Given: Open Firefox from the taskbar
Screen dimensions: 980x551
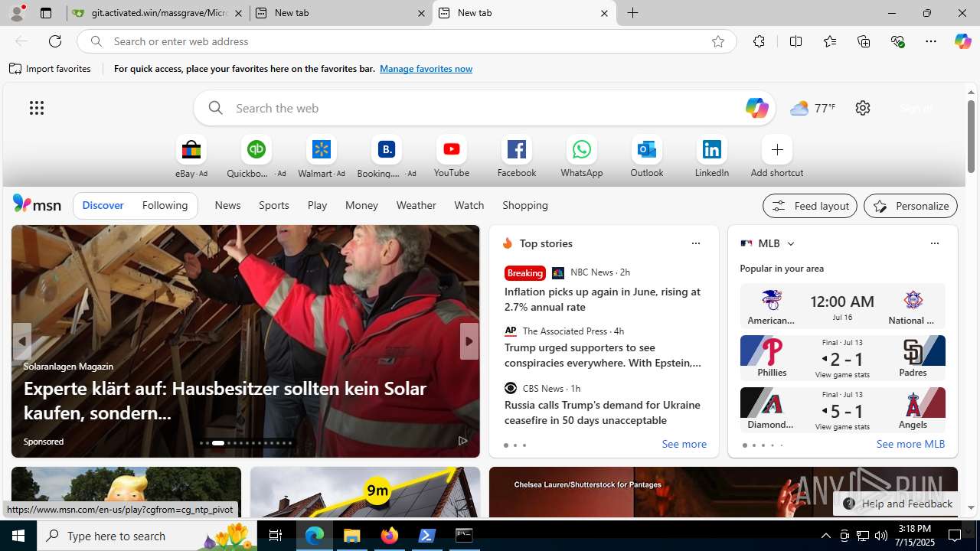Looking at the screenshot, I should click(390, 536).
